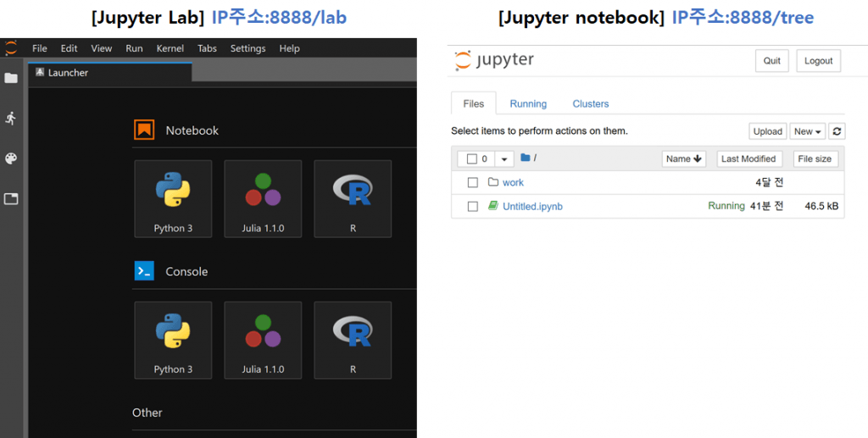Open the File menu in JupyterLab

[40, 48]
